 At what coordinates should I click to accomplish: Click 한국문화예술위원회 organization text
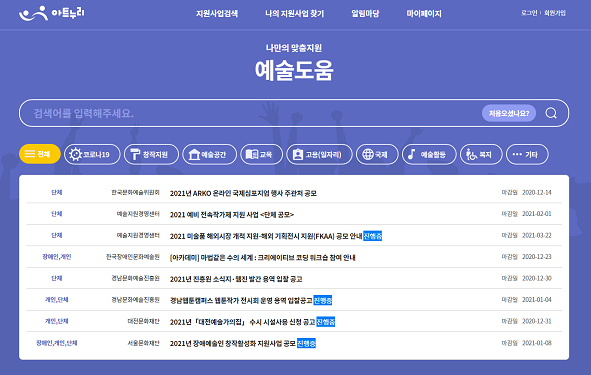pyautogui.click(x=135, y=192)
